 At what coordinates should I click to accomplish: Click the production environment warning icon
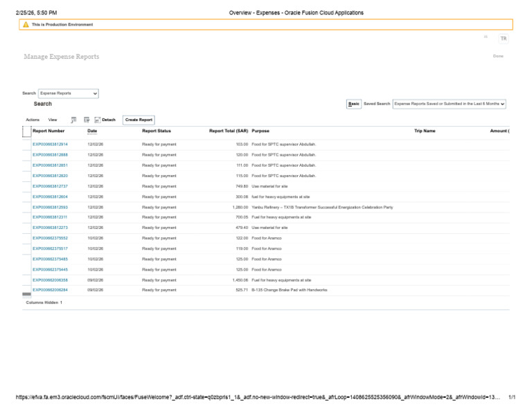(x=26, y=24)
